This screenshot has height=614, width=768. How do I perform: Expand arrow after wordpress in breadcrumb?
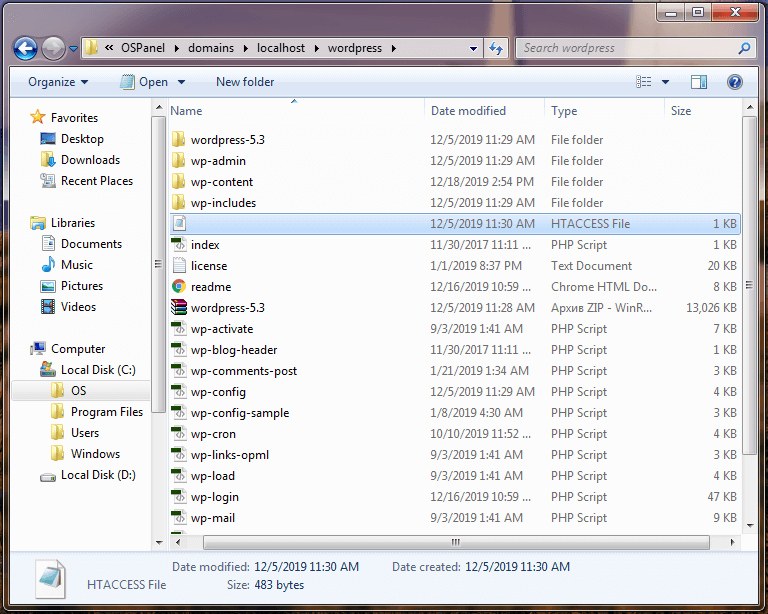[393, 48]
